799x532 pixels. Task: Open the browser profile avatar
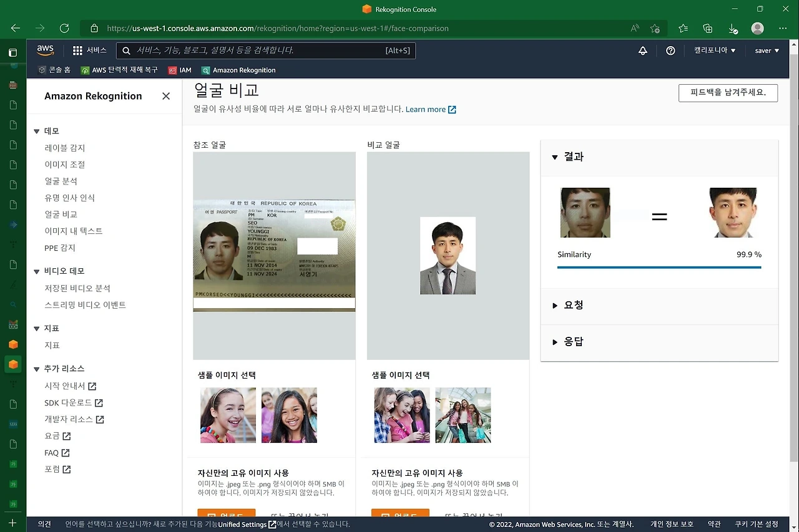click(x=758, y=28)
